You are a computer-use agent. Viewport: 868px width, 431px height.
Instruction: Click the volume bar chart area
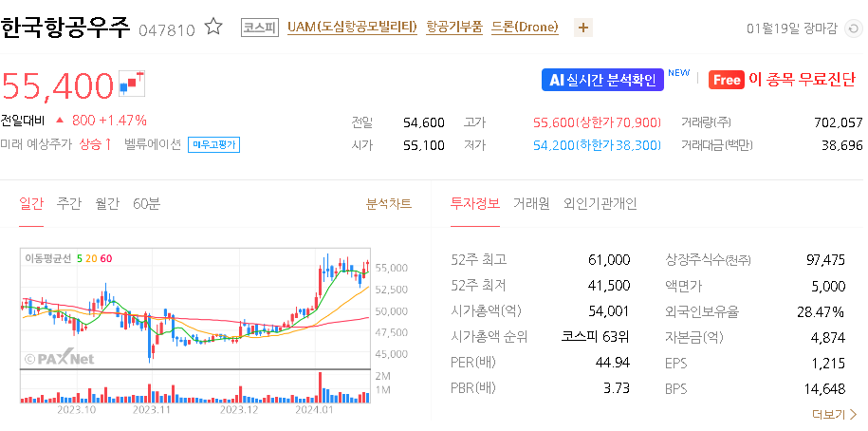(195, 386)
